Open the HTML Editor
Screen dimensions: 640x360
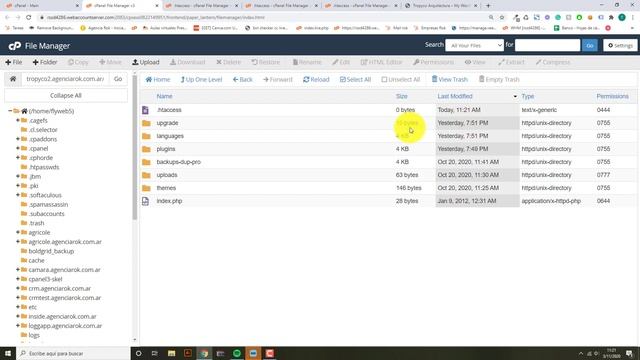click(381, 62)
